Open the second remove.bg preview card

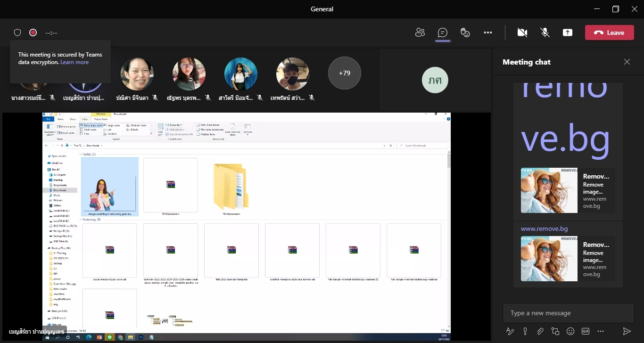point(568,259)
